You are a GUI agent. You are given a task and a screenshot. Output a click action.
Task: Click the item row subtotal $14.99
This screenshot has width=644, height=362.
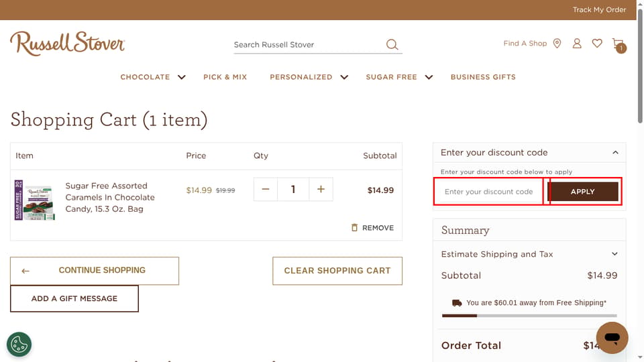point(380,190)
